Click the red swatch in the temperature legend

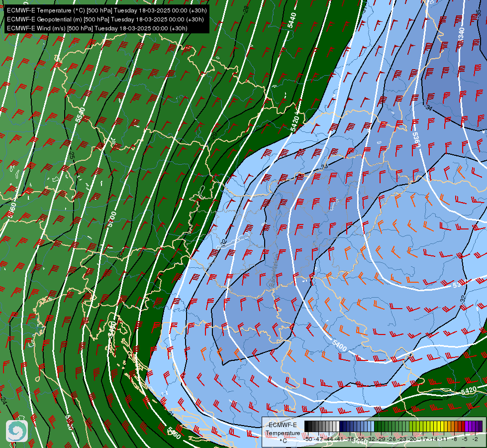coord(463,426)
